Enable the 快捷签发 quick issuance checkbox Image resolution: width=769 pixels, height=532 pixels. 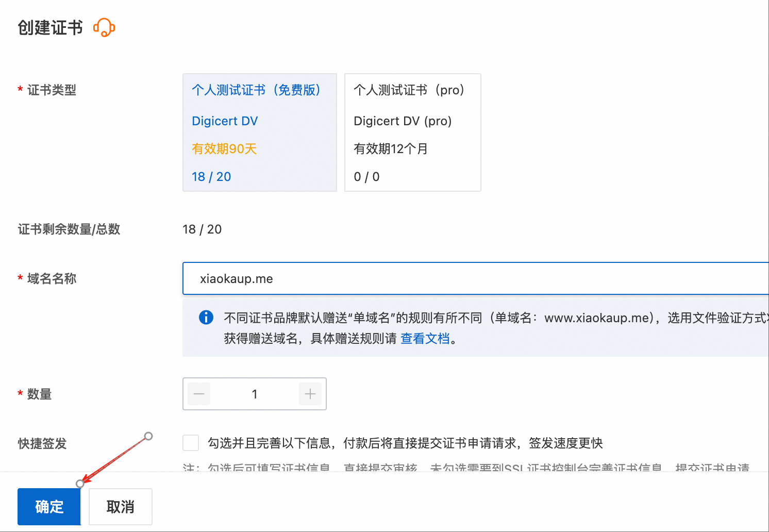(x=191, y=443)
